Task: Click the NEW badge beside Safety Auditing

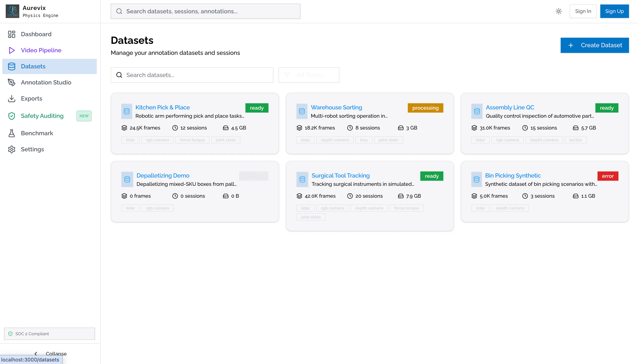Action: (84, 116)
